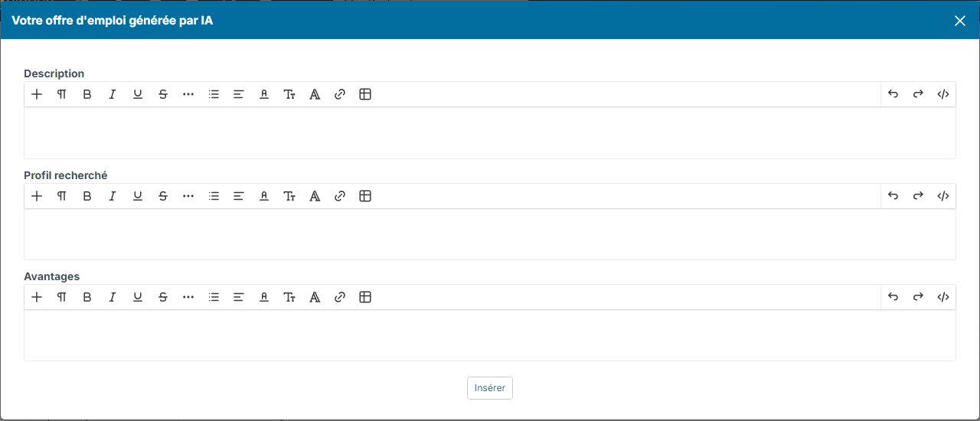Change the font size in the Profil recherché toolbar
The image size is (980, 421).
click(289, 196)
